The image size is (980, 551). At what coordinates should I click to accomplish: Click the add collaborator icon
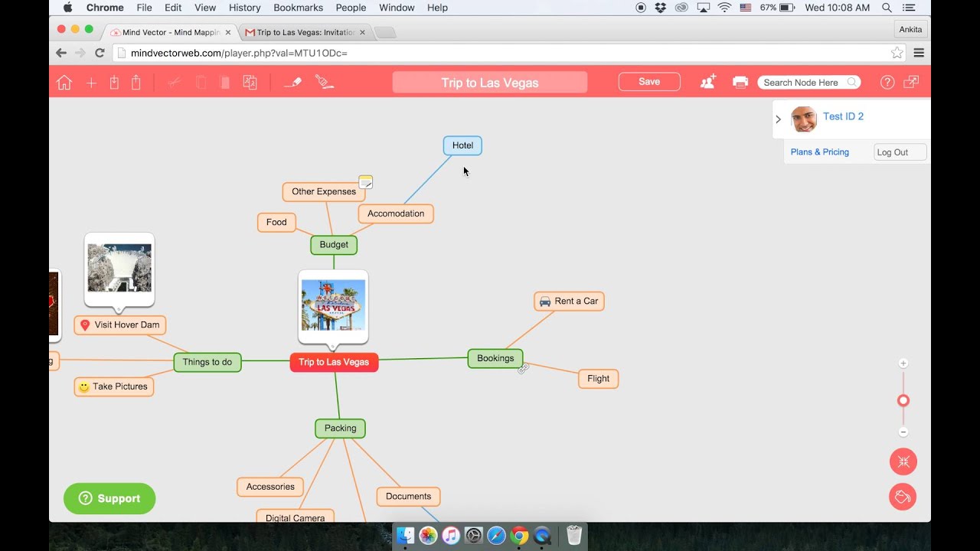707,81
